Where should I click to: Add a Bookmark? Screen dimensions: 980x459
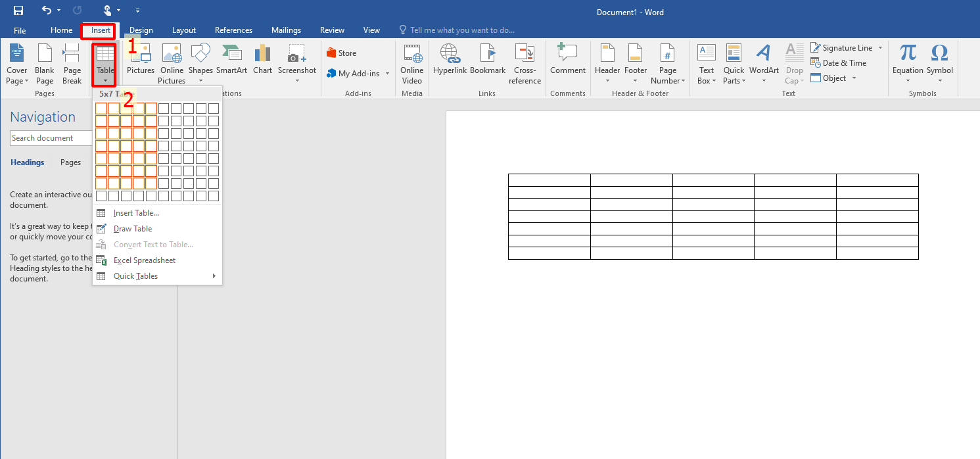488,59
